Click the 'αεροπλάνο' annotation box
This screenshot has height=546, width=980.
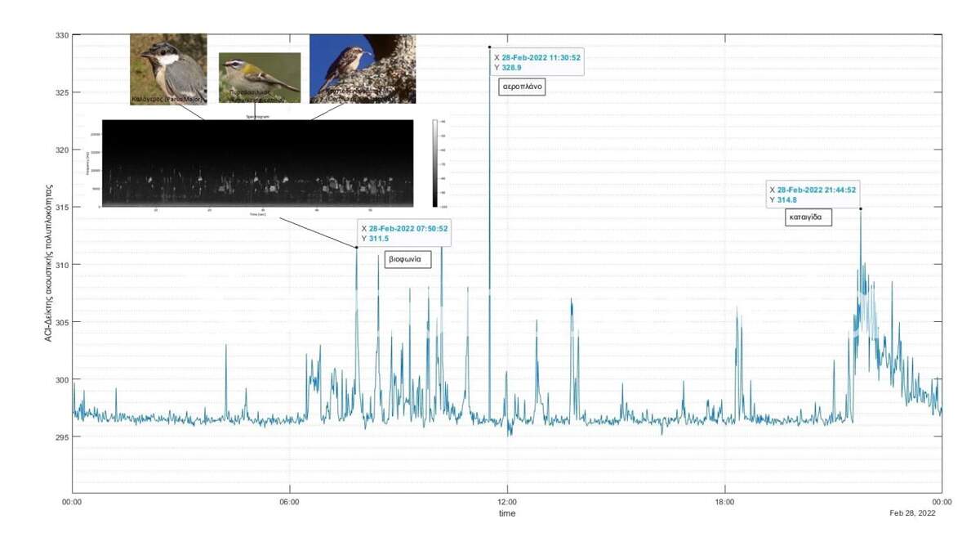[522, 87]
